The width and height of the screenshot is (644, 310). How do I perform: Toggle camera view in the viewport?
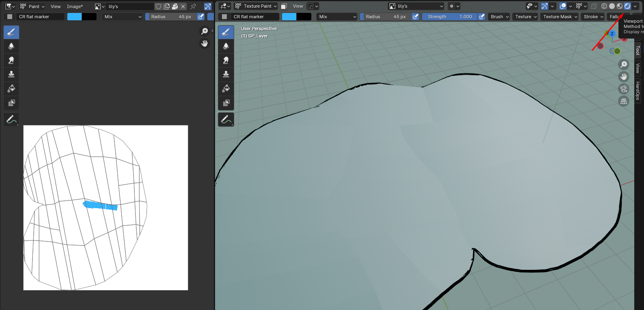(624, 89)
